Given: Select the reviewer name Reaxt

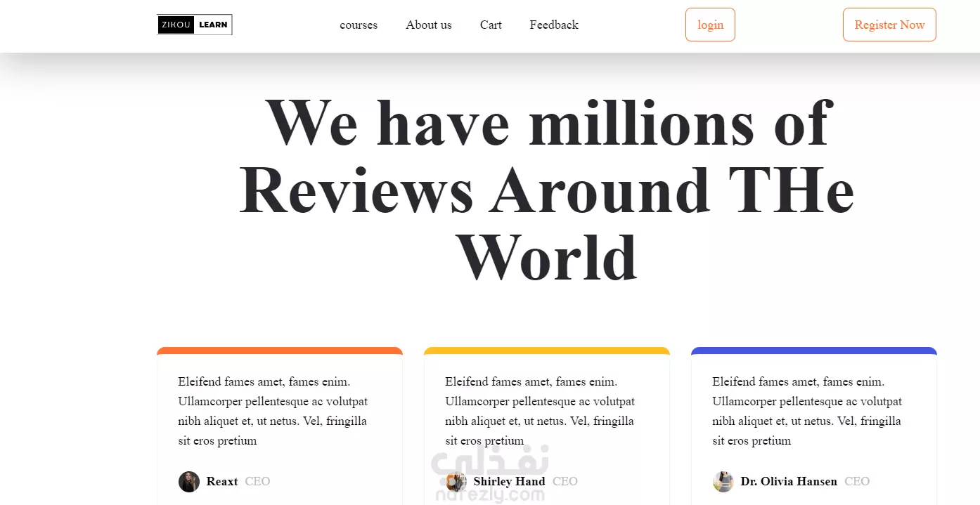Looking at the screenshot, I should pyautogui.click(x=222, y=482).
